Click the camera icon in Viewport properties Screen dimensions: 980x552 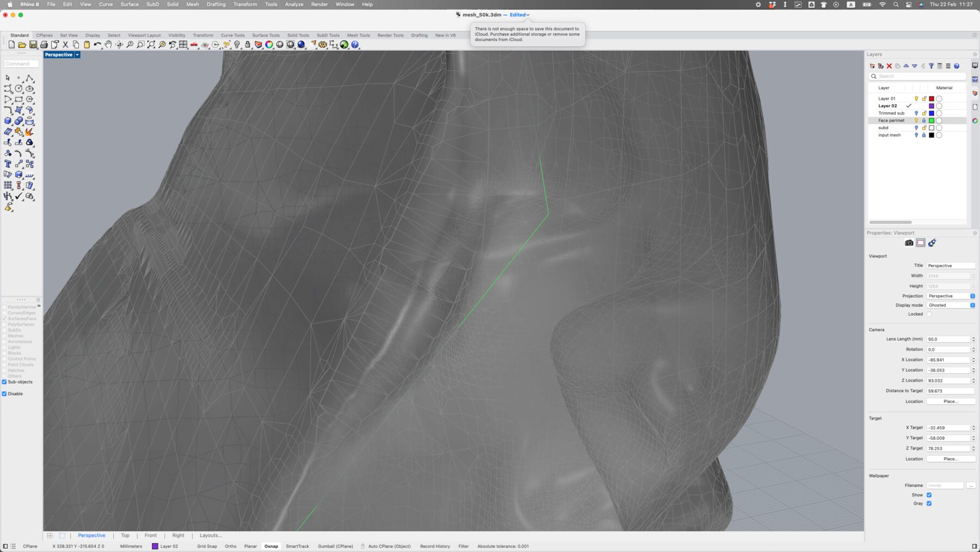(x=909, y=243)
